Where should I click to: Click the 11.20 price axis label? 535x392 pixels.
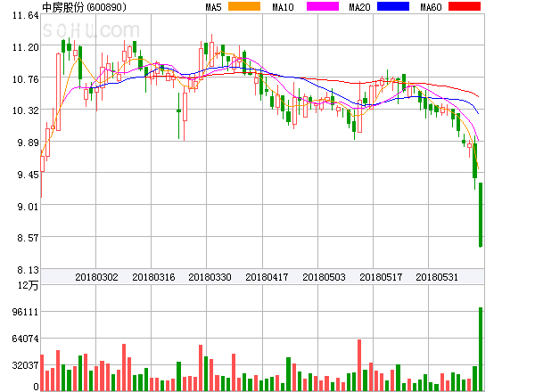click(x=26, y=47)
